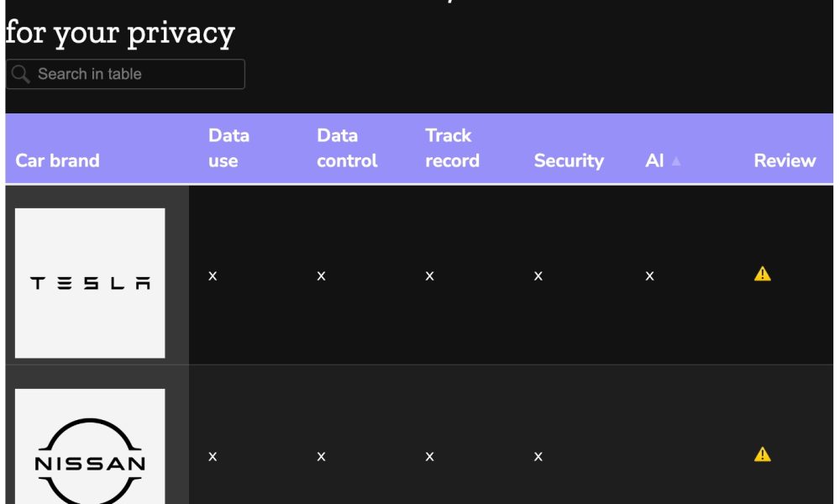Sort by the Data use column header
Viewport: 840px width, 504px height.
pyautogui.click(x=228, y=148)
